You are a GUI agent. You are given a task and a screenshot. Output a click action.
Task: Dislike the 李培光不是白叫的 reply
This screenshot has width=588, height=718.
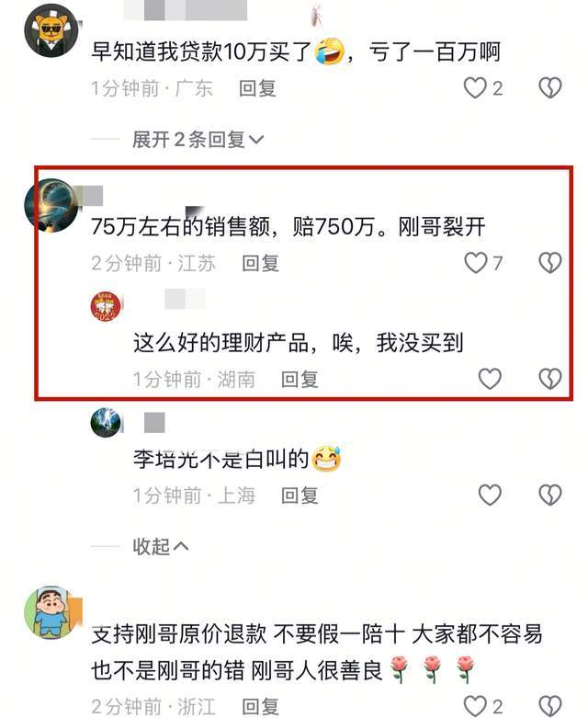pyautogui.click(x=550, y=495)
